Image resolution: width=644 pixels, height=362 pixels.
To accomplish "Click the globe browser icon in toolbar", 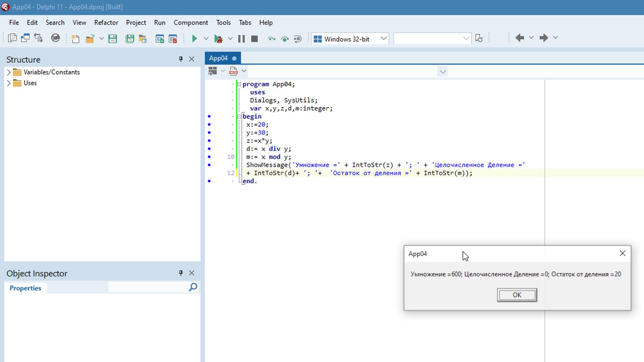I will (x=55, y=38).
